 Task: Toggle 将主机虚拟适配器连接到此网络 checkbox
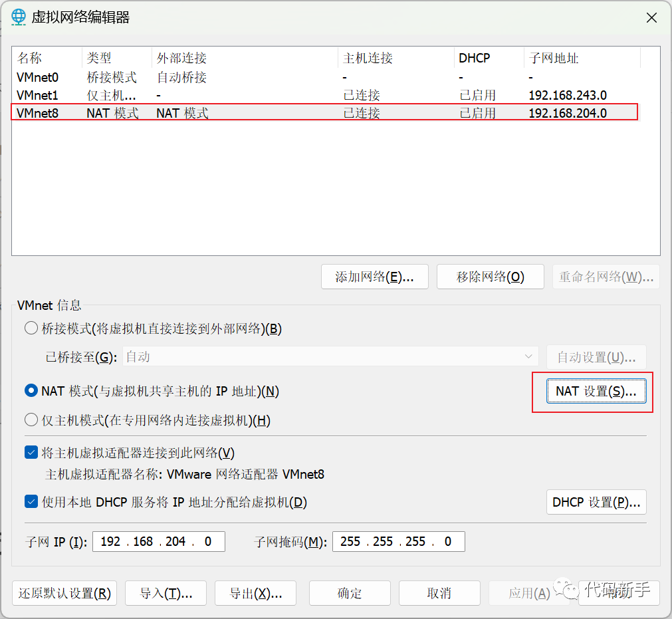31,453
